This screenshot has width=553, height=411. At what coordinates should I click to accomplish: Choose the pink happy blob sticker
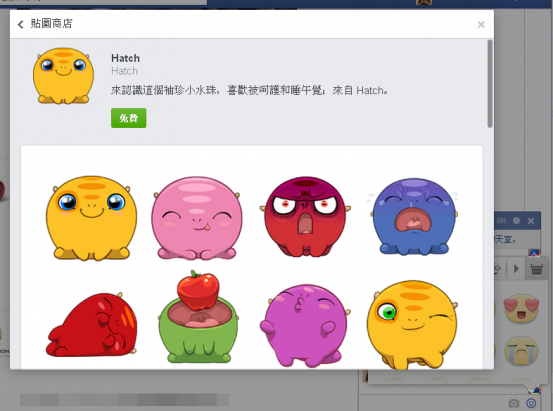point(197,218)
